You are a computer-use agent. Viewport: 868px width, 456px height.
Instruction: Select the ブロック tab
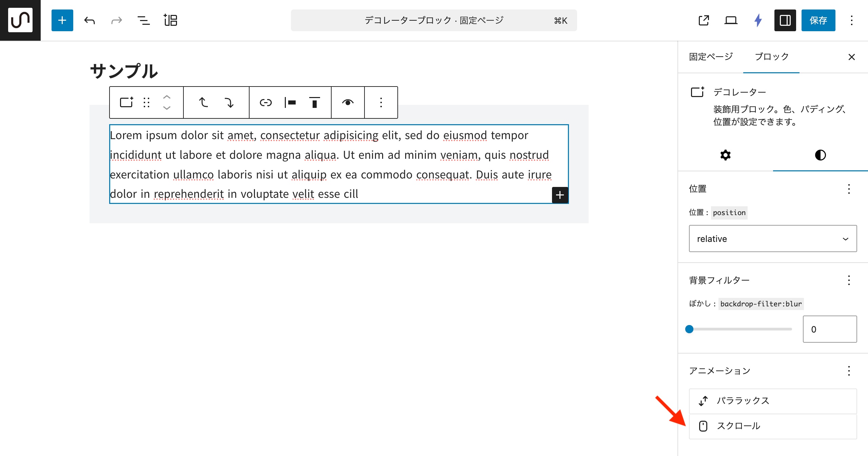[771, 57]
